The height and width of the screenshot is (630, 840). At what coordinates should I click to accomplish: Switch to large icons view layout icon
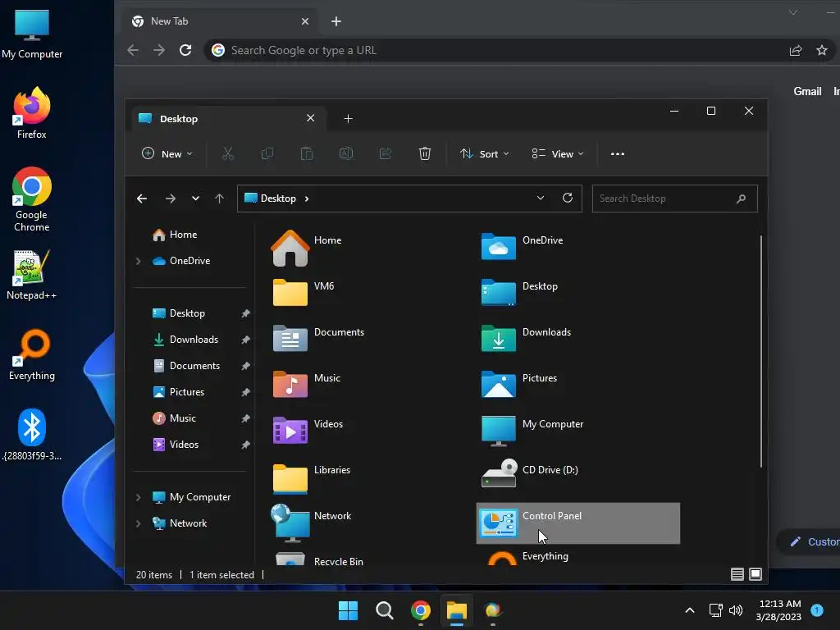click(x=756, y=574)
